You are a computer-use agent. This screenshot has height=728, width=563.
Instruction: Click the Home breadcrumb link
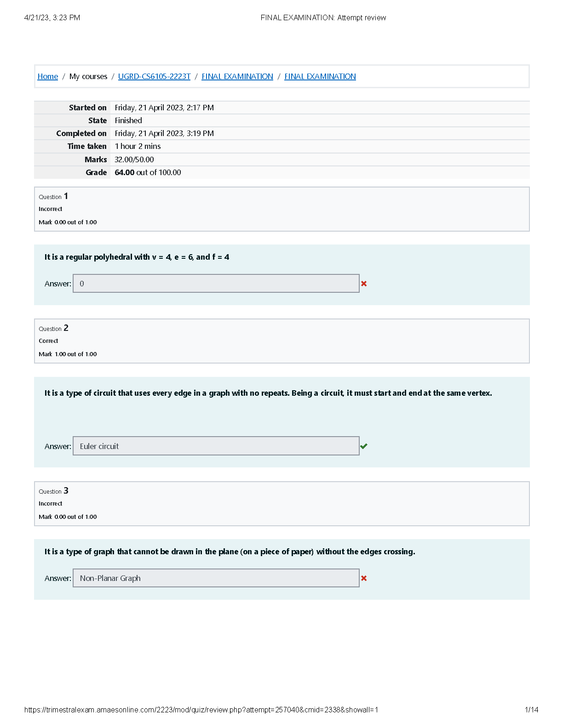click(48, 76)
